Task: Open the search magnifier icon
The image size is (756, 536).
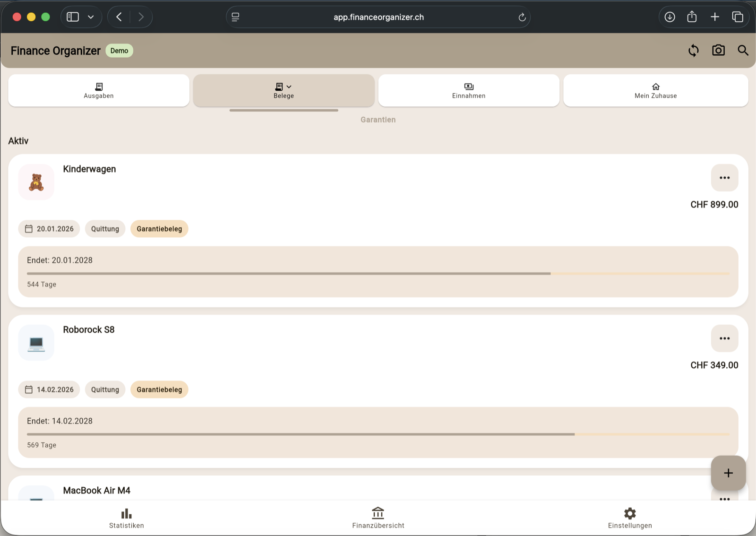Action: [743, 51]
